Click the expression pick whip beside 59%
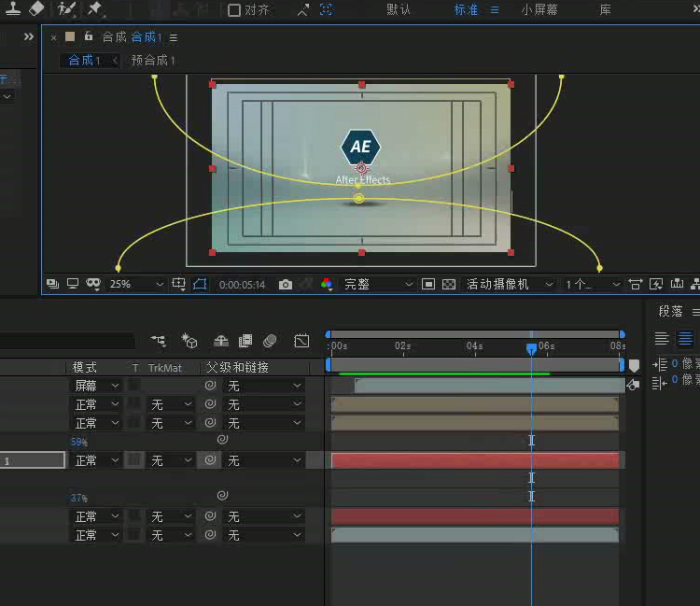Image resolution: width=700 pixels, height=606 pixels. (x=222, y=440)
